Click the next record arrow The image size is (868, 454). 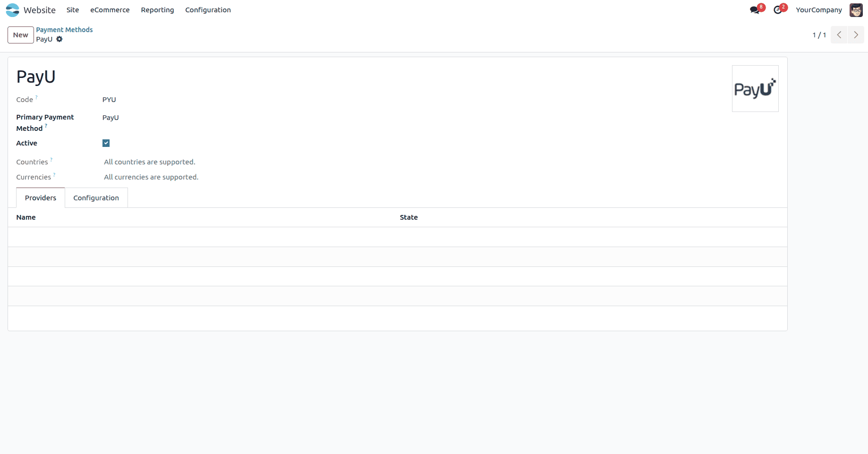(856, 34)
